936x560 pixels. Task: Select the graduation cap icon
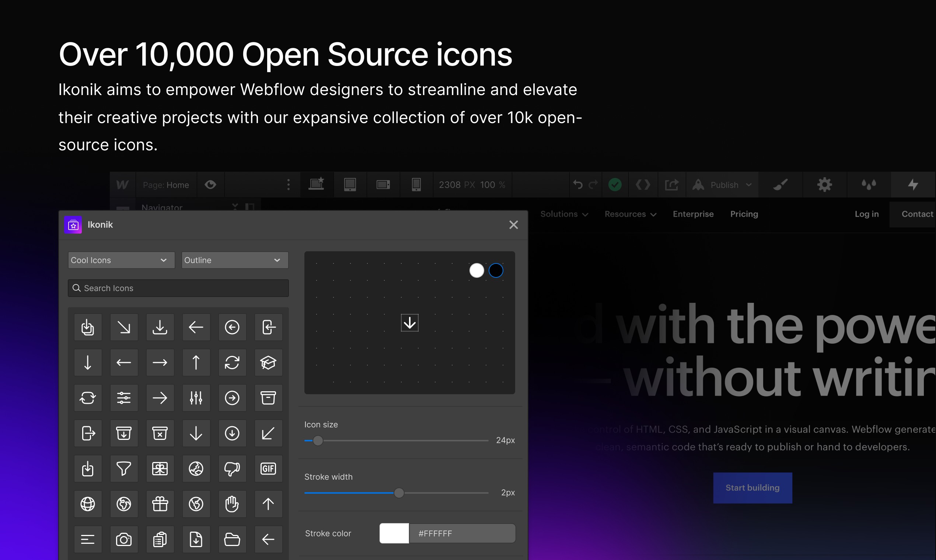click(x=268, y=363)
